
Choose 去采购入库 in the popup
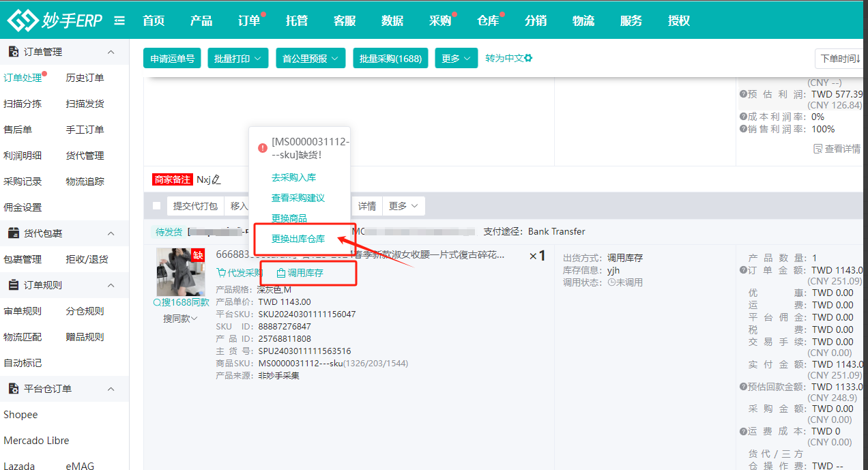point(293,177)
